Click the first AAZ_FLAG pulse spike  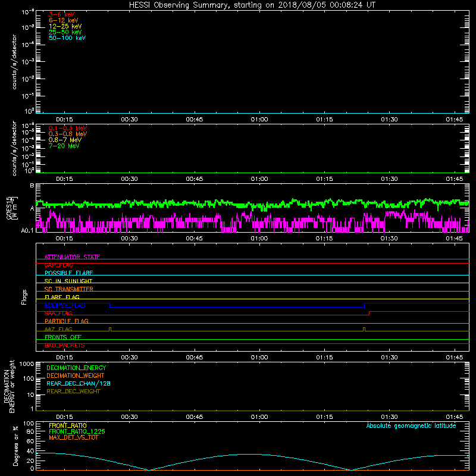tap(110, 329)
